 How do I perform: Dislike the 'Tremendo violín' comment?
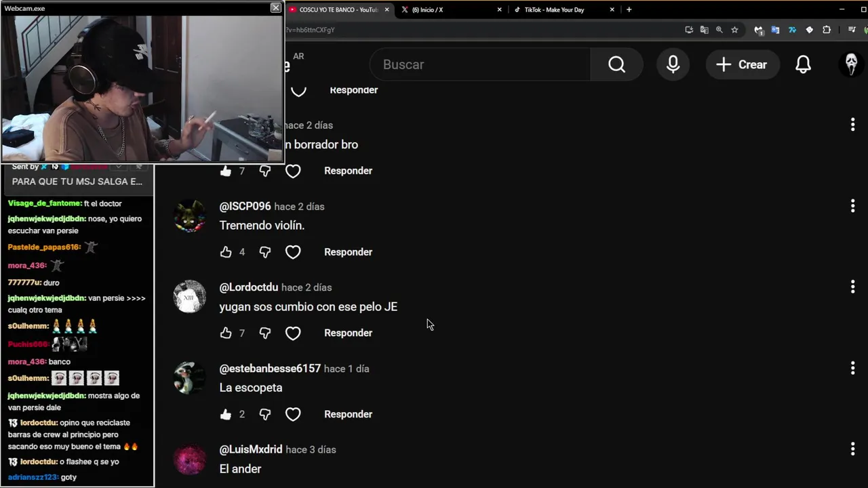click(264, 252)
